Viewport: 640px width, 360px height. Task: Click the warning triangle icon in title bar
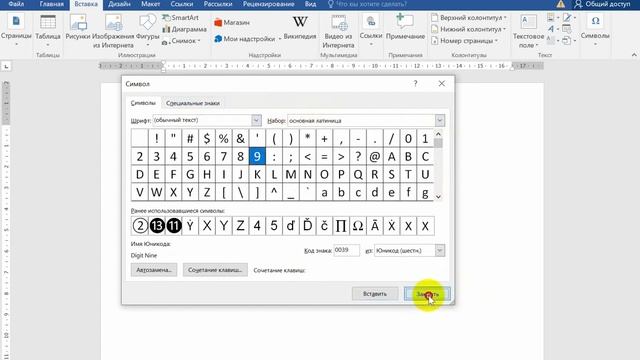(561, 4)
